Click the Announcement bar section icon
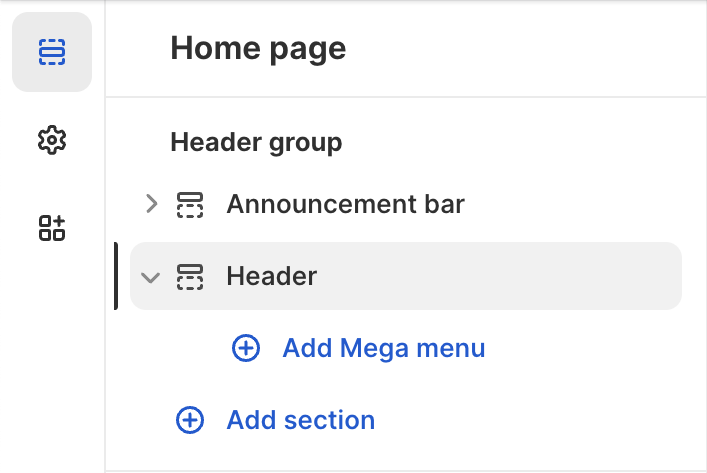Image resolution: width=707 pixels, height=473 pixels. [x=190, y=204]
